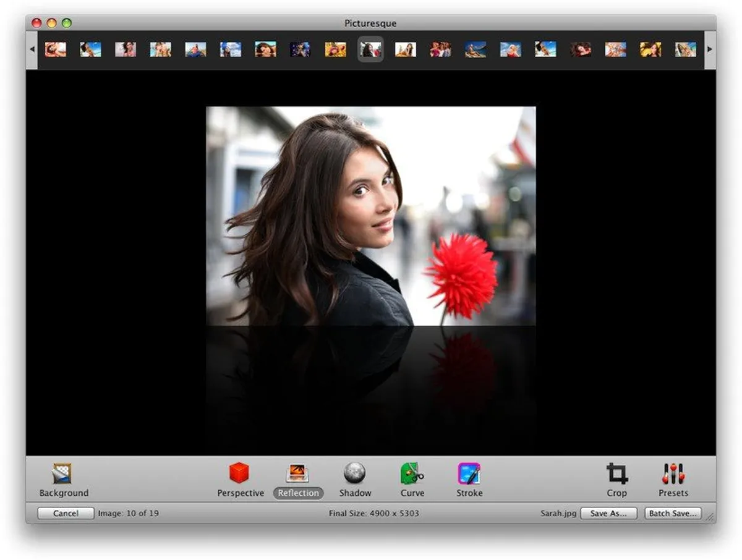Click the Save As... button
This screenshot has width=742, height=560.
(608, 513)
